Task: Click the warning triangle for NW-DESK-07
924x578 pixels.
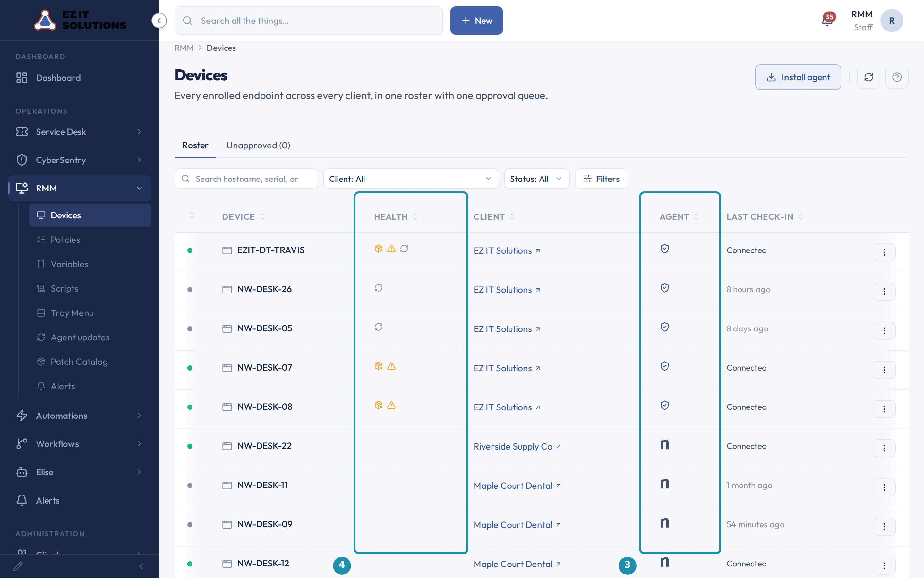Action: (x=391, y=366)
